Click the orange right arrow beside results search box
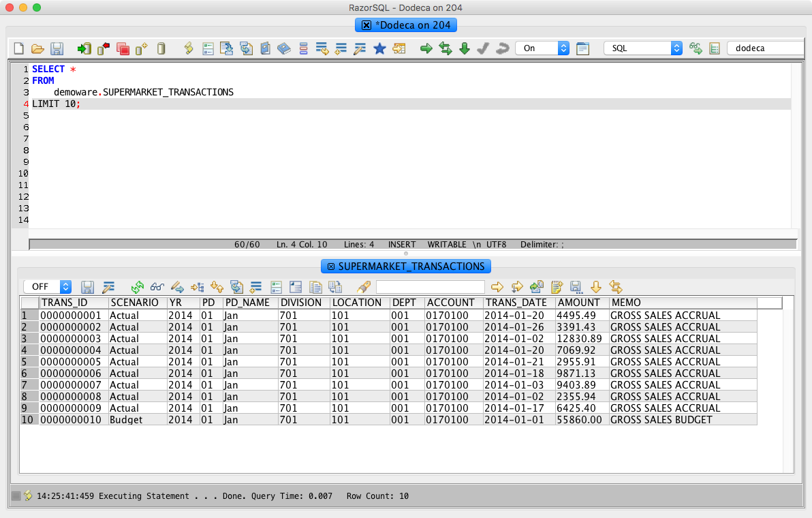The width and height of the screenshot is (812, 518). (x=497, y=287)
